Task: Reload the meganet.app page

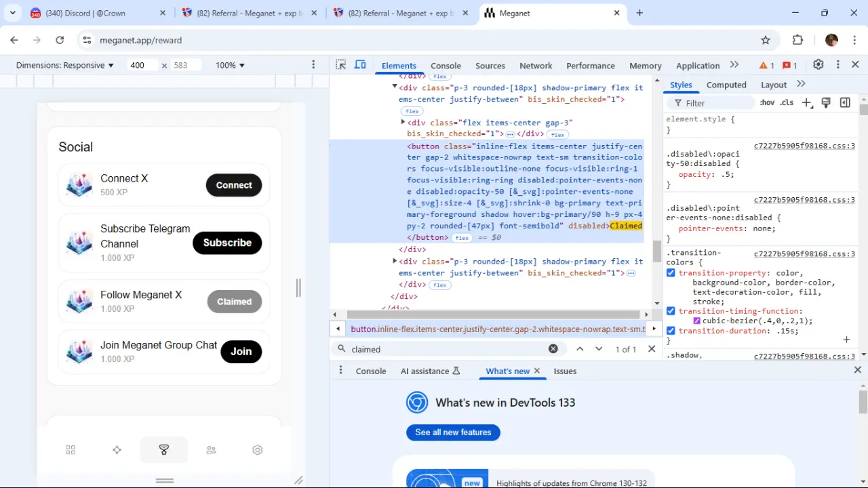Action: [60, 40]
